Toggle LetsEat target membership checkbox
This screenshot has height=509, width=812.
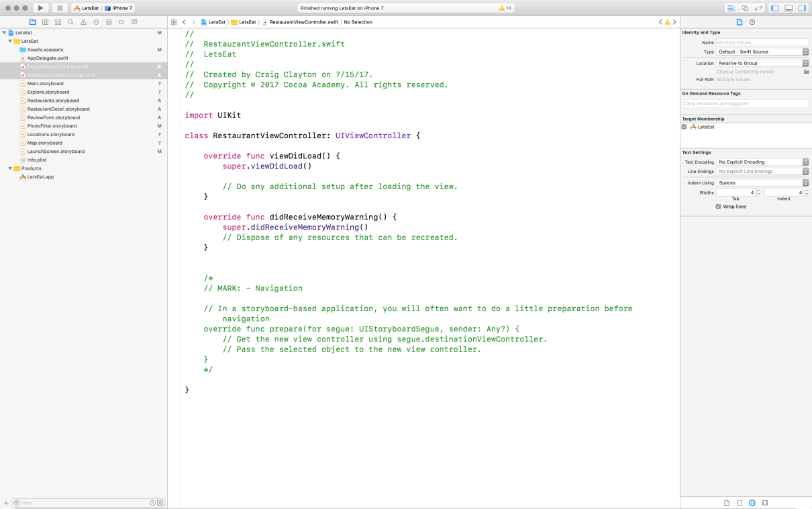684,126
